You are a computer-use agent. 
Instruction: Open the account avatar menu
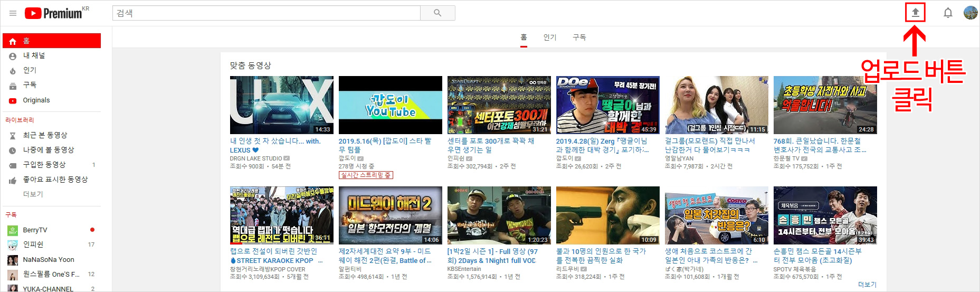(971, 13)
